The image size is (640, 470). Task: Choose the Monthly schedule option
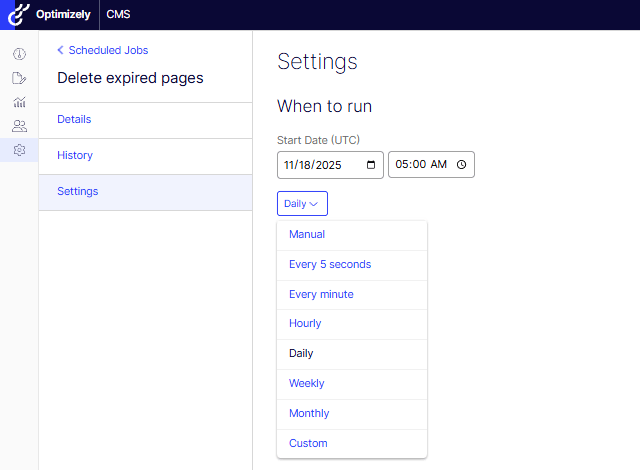pyautogui.click(x=309, y=414)
